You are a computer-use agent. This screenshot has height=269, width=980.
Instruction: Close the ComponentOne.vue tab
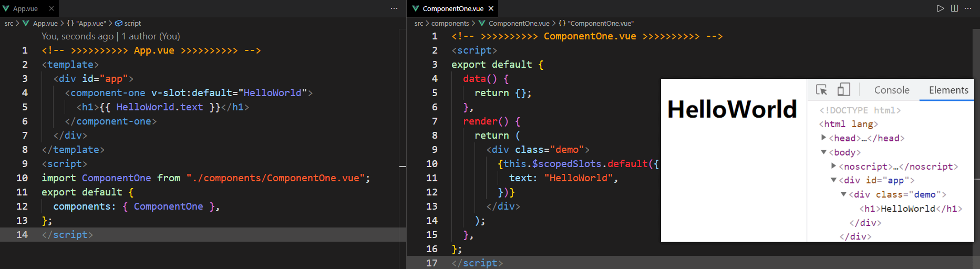point(491,8)
